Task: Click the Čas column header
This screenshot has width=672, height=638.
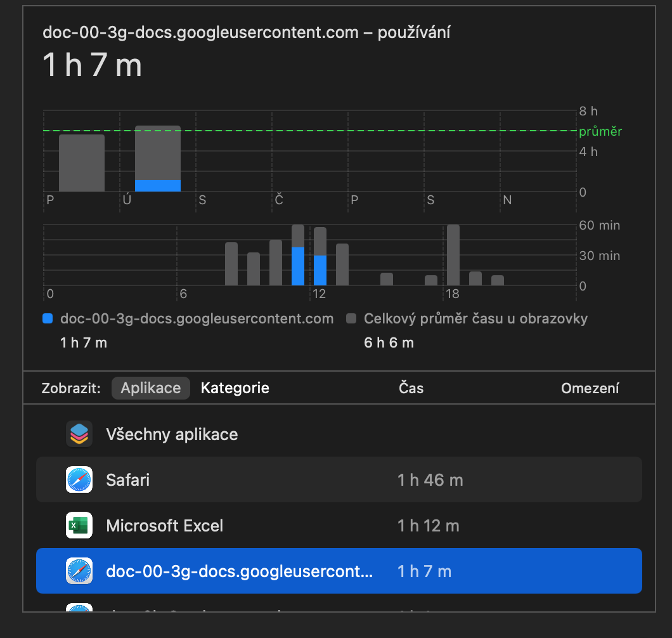Action: (x=411, y=388)
